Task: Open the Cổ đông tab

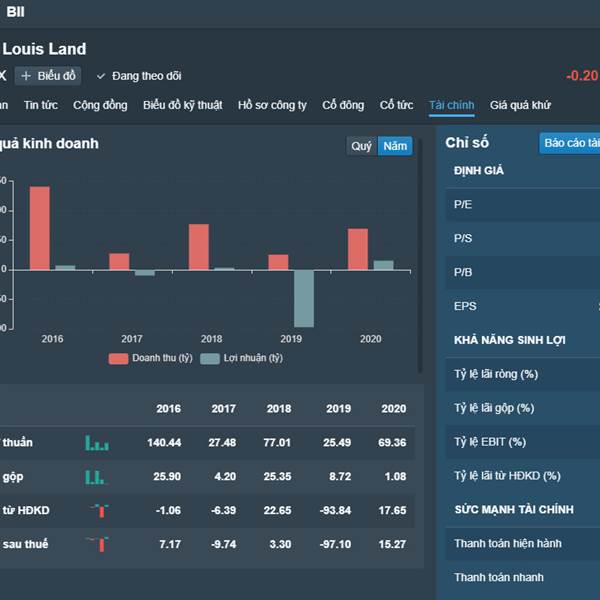Action: (x=343, y=105)
